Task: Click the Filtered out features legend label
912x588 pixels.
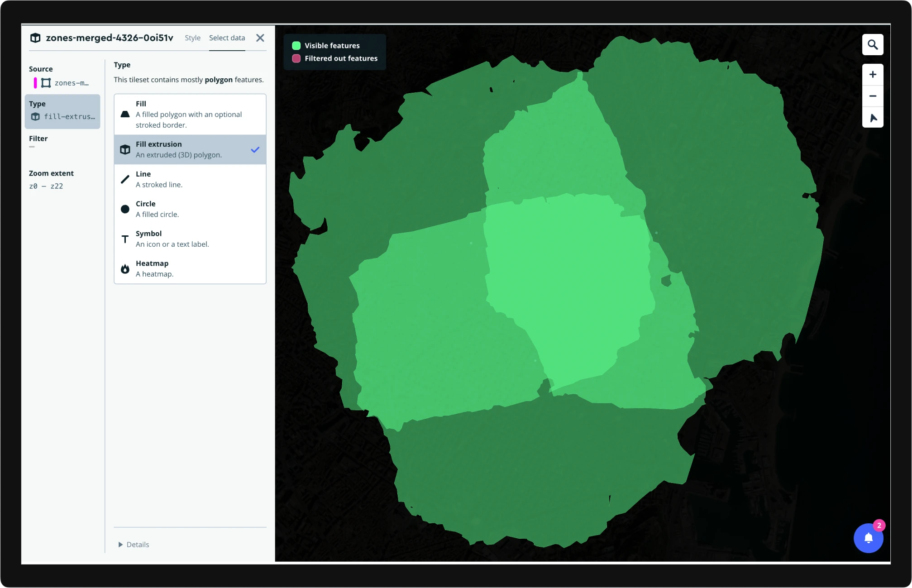Action: tap(341, 58)
